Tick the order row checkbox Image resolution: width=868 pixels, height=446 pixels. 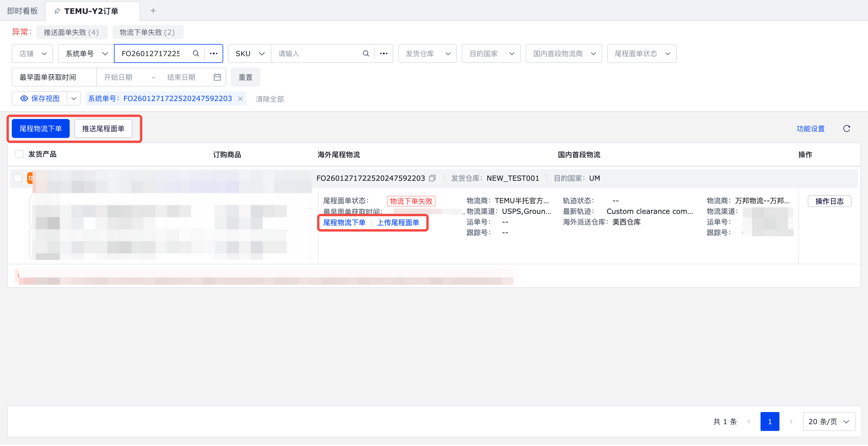[18, 178]
